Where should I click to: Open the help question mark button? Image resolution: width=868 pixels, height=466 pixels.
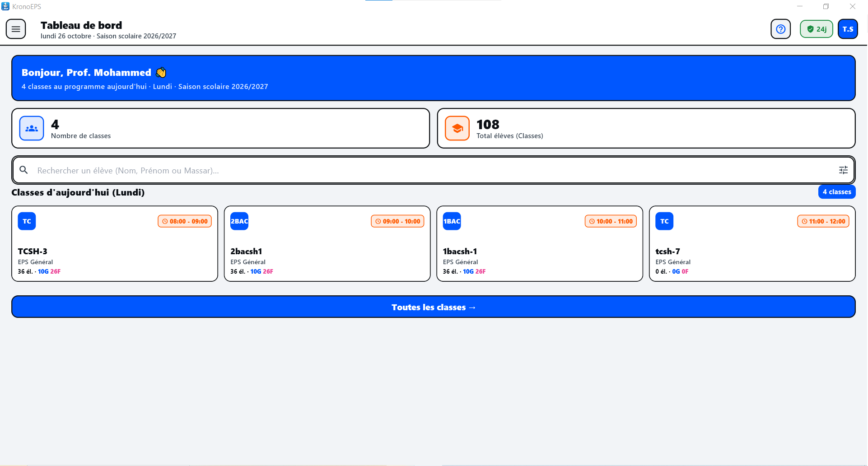coord(780,29)
